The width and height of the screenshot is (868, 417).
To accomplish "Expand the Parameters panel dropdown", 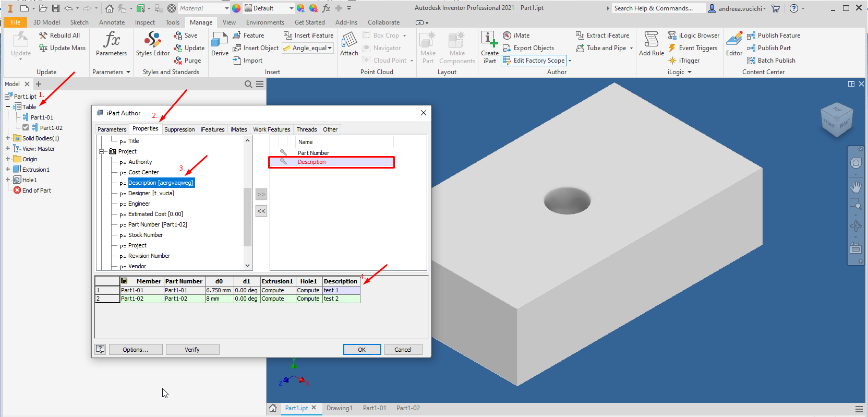I will [128, 72].
